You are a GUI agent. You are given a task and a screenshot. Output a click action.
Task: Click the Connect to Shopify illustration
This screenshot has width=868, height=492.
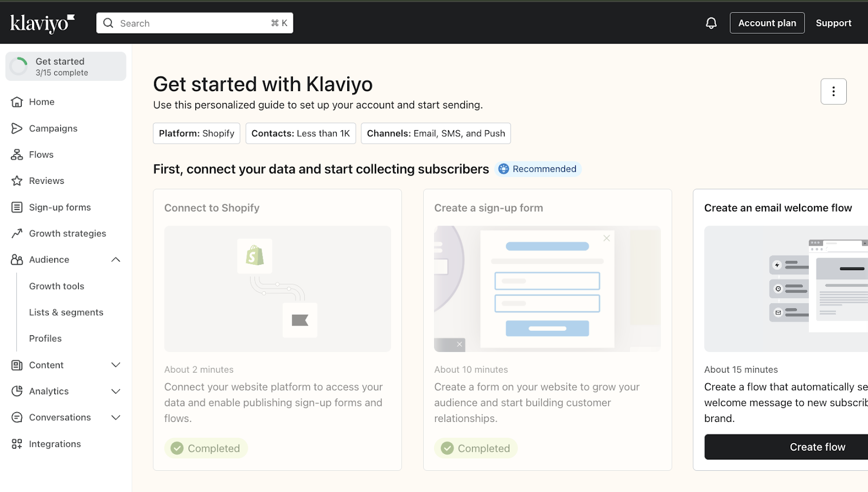click(277, 289)
